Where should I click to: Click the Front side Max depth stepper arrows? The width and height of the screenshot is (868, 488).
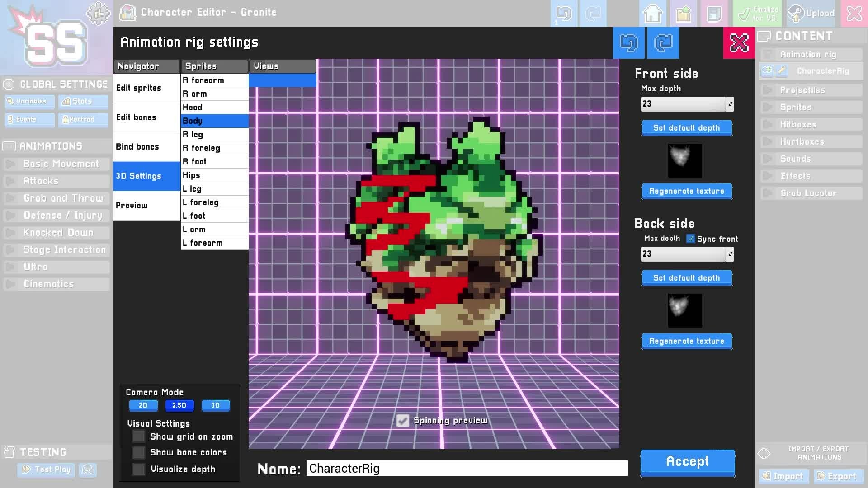tap(730, 104)
